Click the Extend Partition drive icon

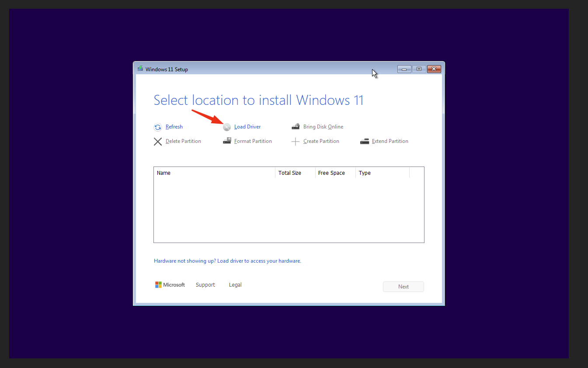pyautogui.click(x=365, y=141)
